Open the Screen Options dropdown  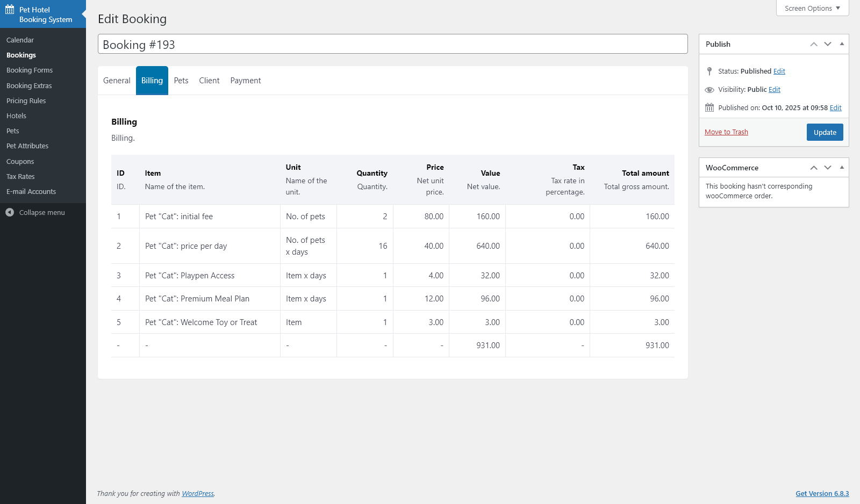pos(812,8)
